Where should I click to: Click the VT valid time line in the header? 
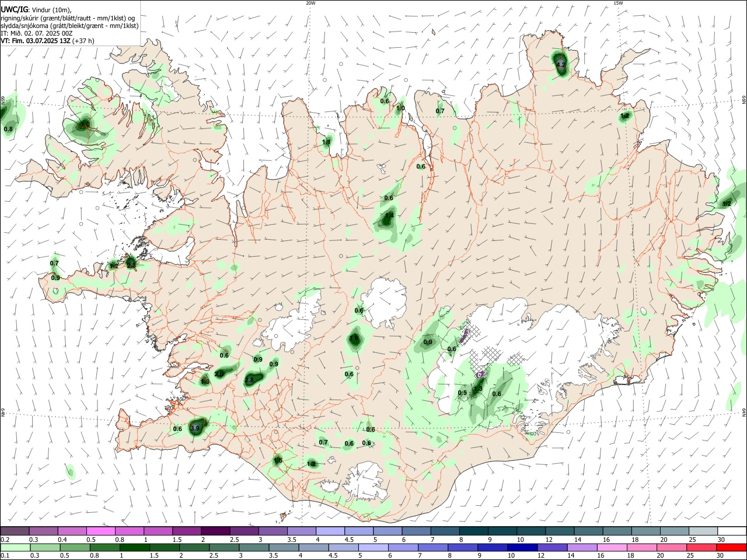tap(47, 41)
